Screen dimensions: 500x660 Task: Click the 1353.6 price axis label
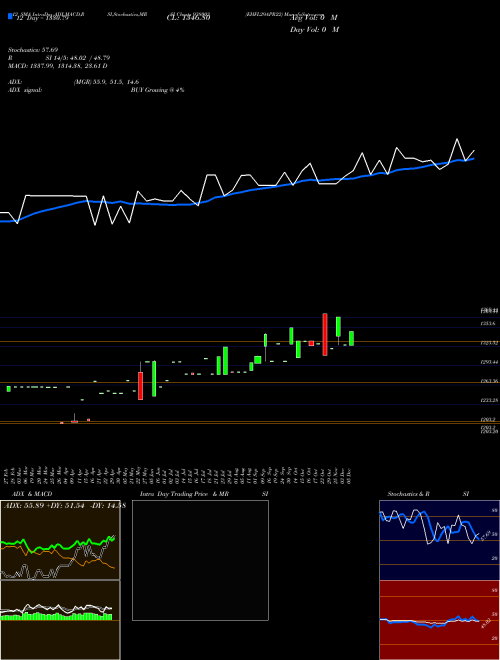point(488,324)
